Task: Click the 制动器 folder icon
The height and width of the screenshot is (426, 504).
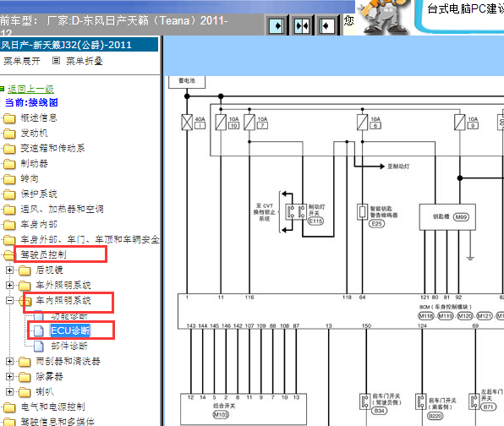Action: coord(9,164)
